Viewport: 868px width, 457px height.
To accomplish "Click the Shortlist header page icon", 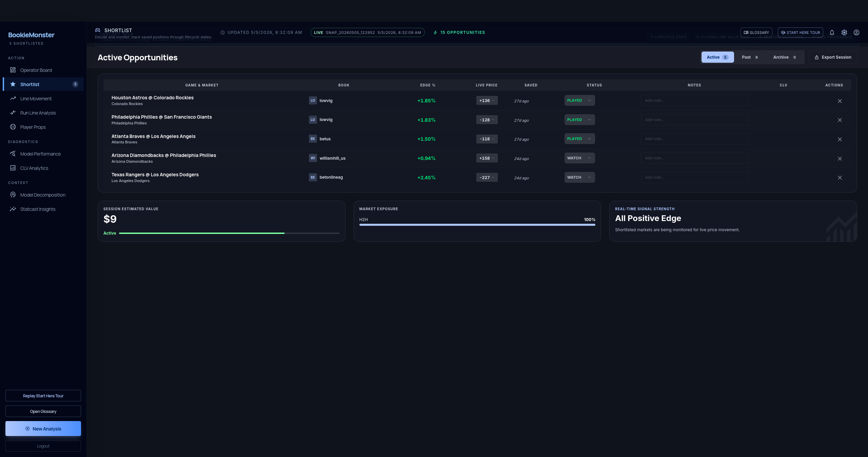I will (x=98, y=30).
